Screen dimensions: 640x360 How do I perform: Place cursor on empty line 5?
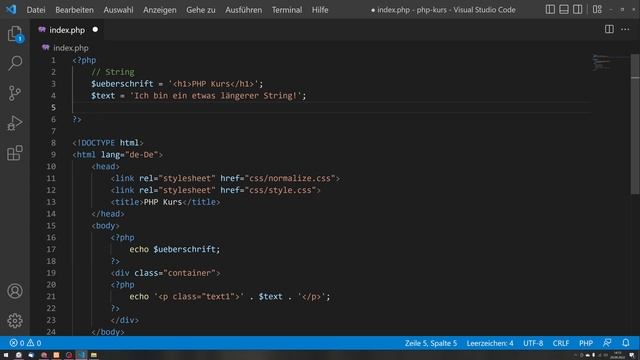pos(331,107)
